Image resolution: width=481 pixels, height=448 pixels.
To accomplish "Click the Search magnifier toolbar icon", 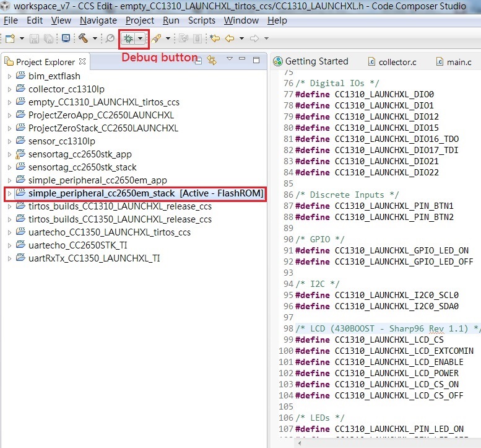I will [110, 38].
